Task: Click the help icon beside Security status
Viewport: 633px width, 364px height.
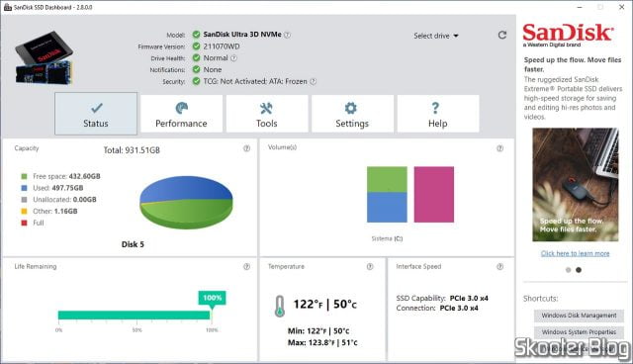Action: pos(313,81)
